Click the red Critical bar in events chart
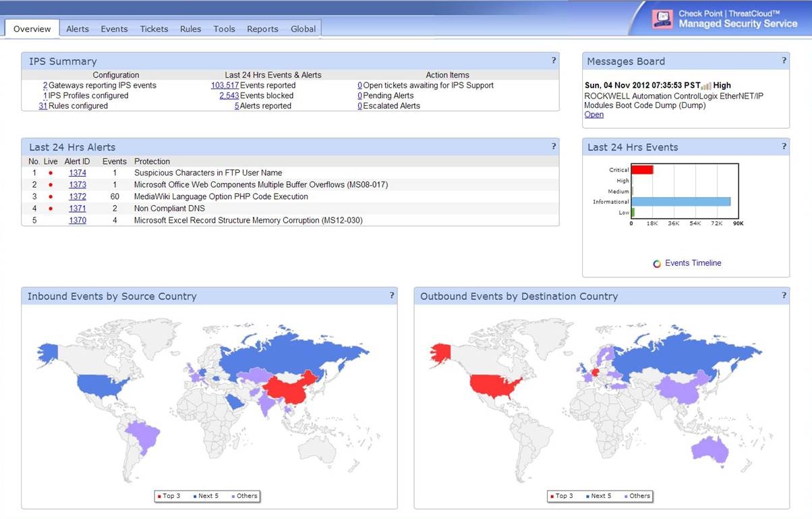 pos(643,169)
